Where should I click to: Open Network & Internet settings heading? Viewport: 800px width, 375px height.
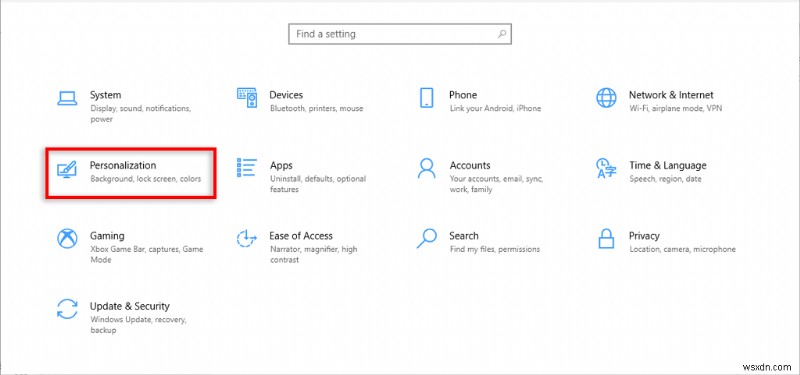(x=671, y=95)
